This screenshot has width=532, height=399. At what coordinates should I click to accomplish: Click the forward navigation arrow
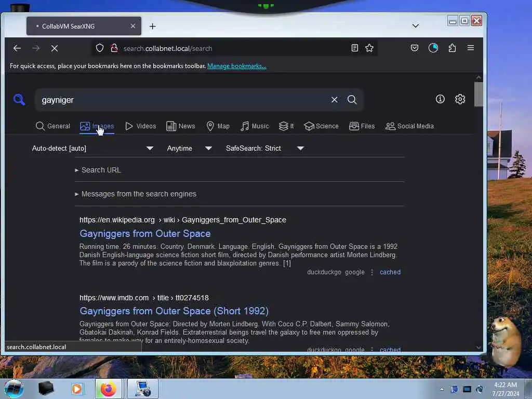click(x=36, y=48)
